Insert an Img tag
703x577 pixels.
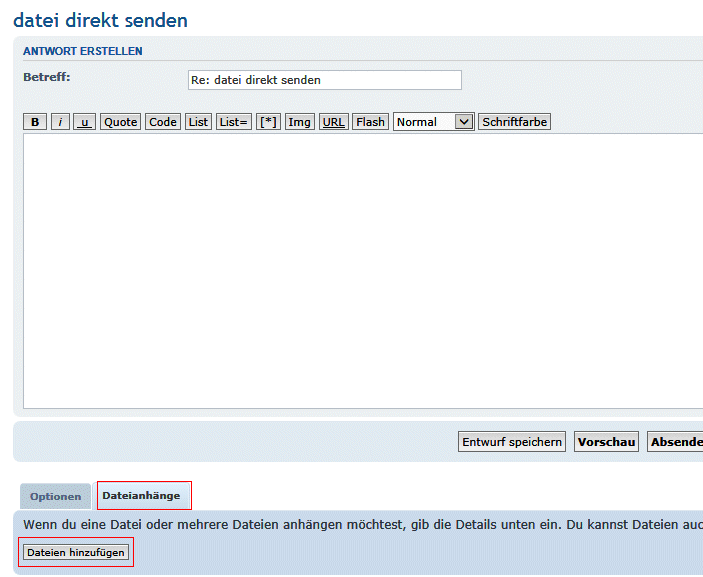(299, 122)
